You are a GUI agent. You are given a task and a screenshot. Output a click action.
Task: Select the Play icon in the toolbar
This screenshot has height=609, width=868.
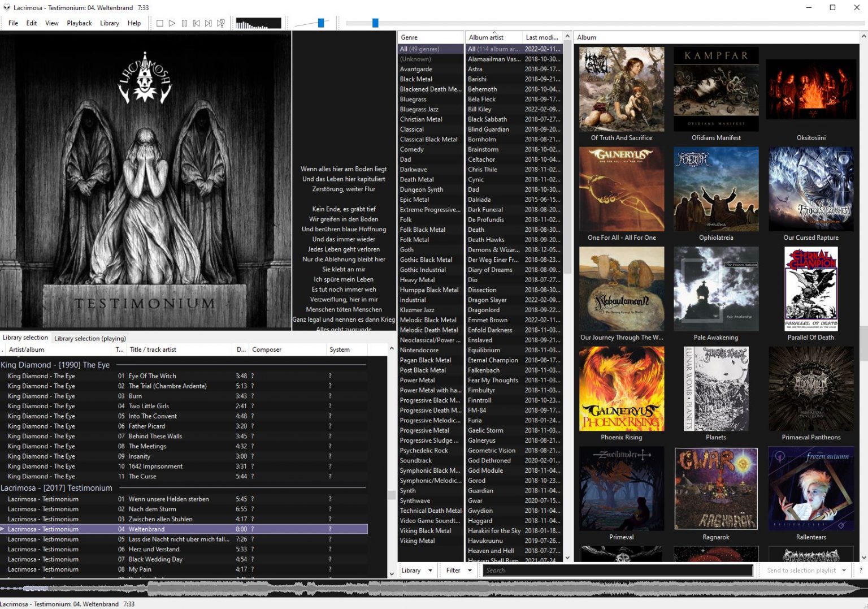click(x=172, y=23)
